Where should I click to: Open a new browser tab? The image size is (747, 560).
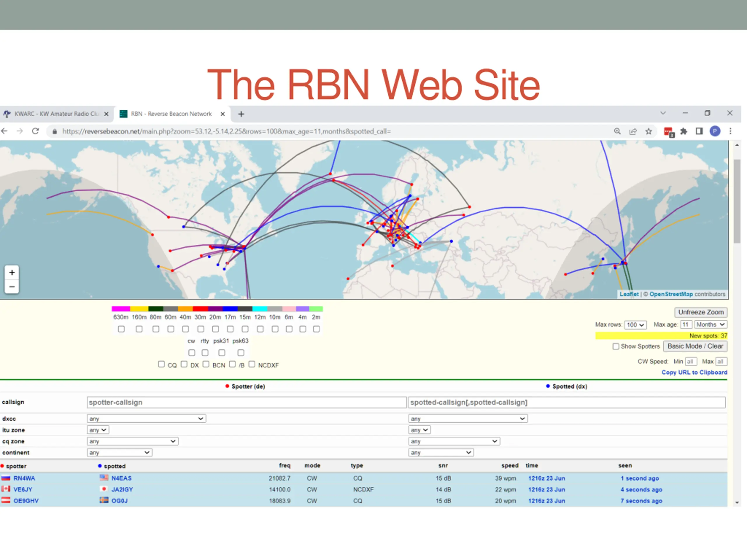coord(241,114)
